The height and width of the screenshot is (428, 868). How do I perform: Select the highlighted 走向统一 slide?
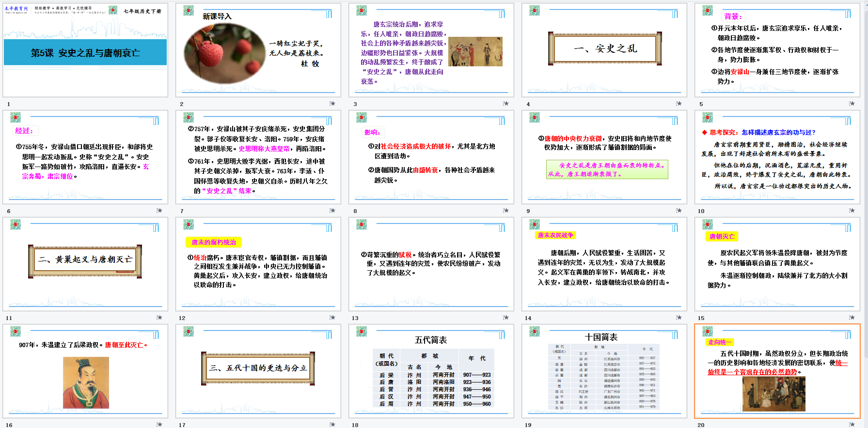[x=777, y=371]
